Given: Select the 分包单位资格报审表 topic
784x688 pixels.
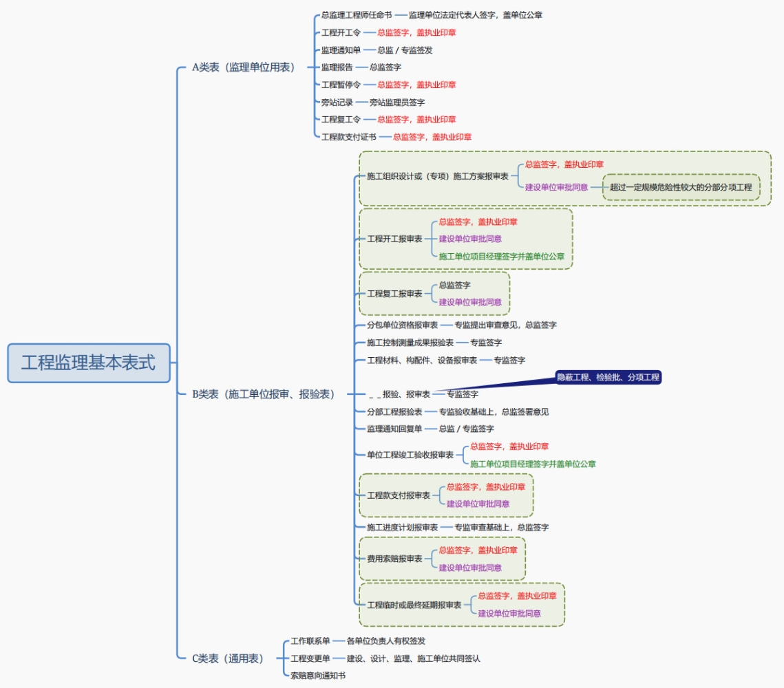Looking at the screenshot, I should coord(402,325).
